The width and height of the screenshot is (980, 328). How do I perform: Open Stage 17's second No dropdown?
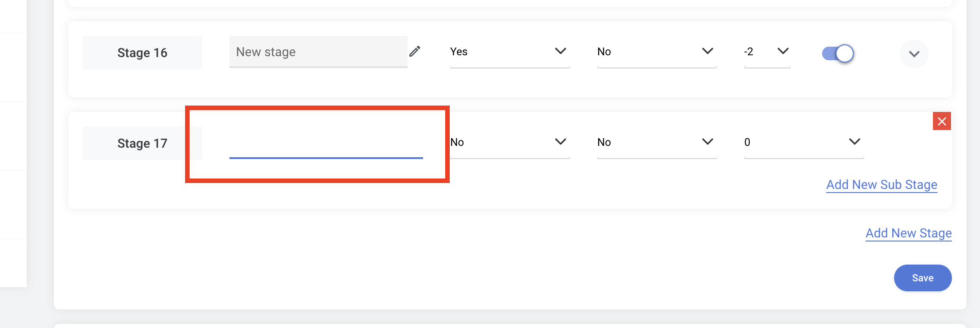[x=657, y=142]
